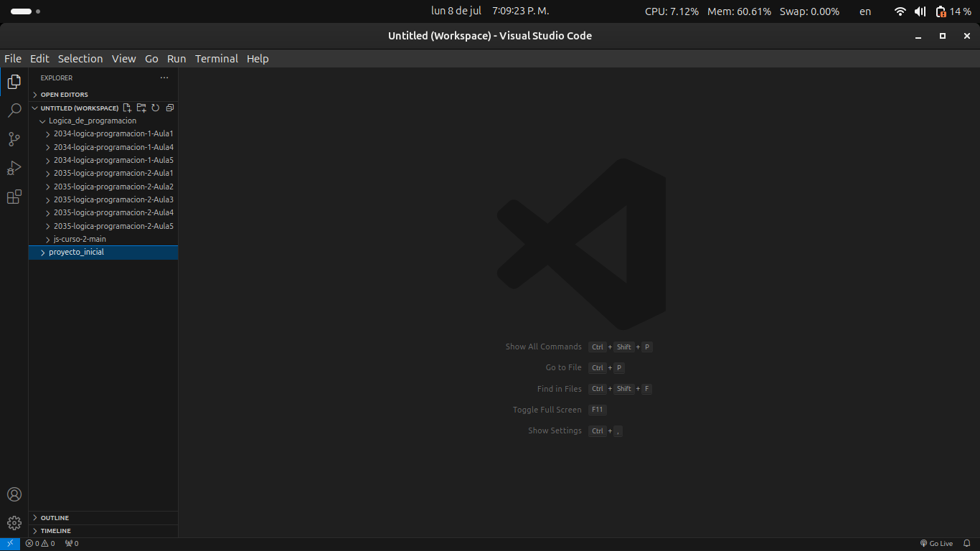Expand the js-curso-2-main folder
Viewport: 980px width, 551px height.
pos(103,239)
